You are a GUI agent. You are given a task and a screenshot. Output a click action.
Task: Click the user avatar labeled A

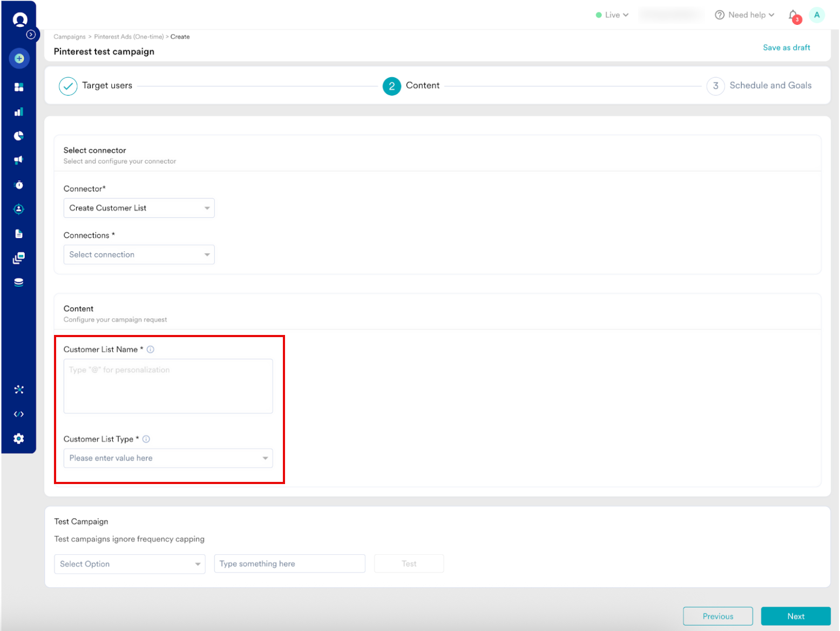(x=817, y=15)
